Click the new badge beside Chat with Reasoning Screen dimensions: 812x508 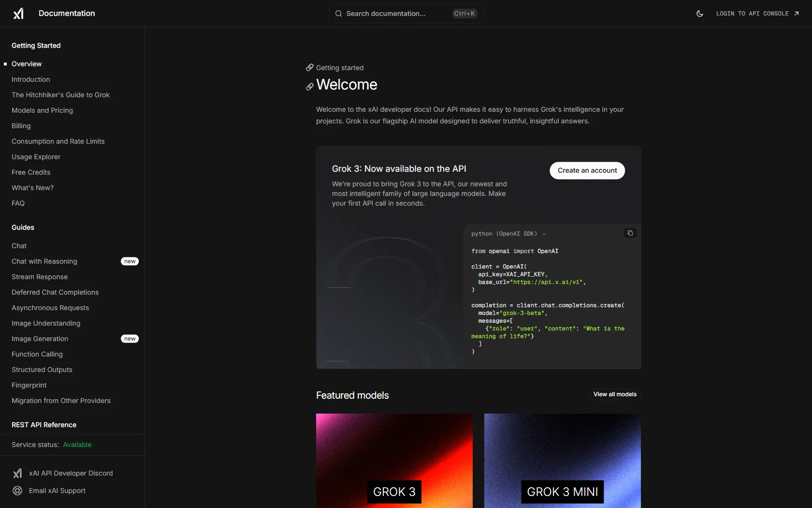130,261
